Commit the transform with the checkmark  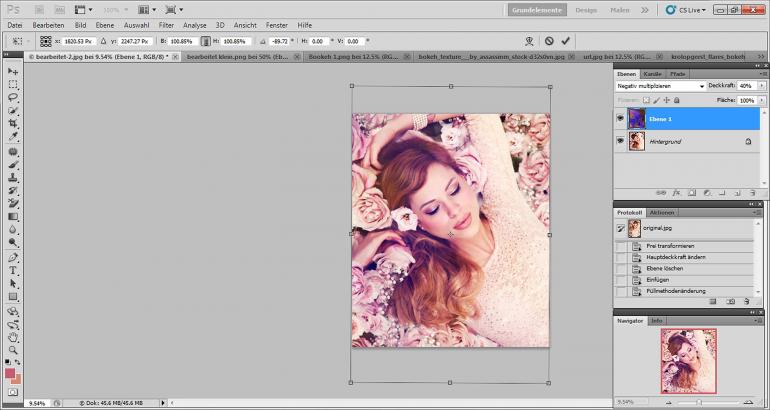[x=566, y=41]
